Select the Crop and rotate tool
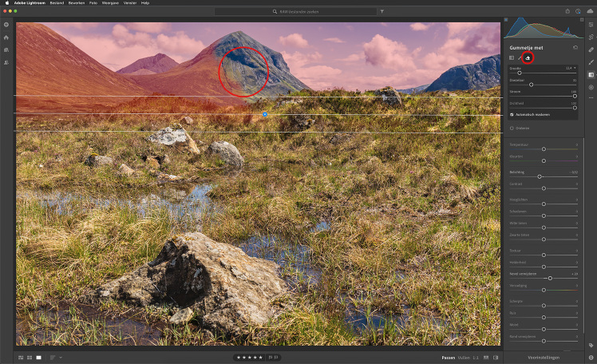Viewport: 597px width, 364px height. 591,38
